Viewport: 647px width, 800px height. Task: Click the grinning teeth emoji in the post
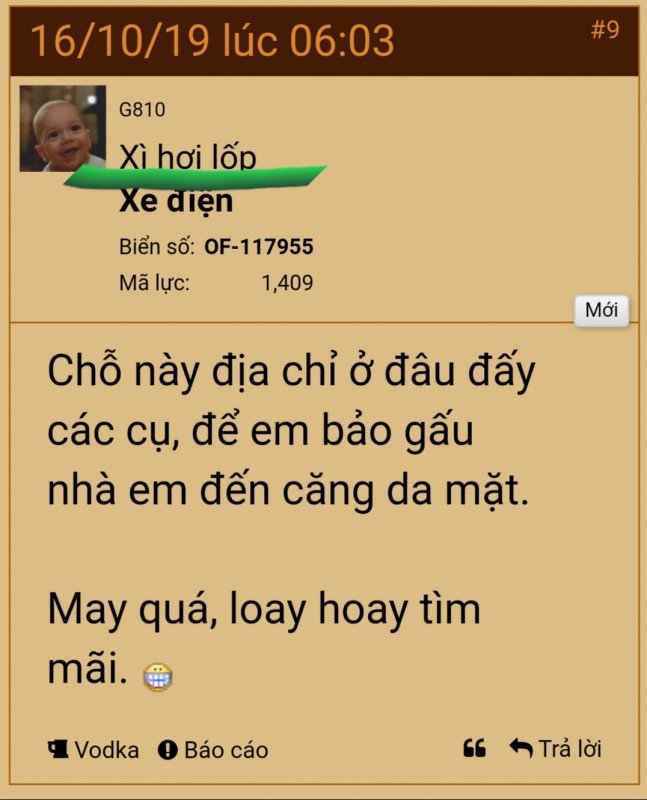point(158,677)
